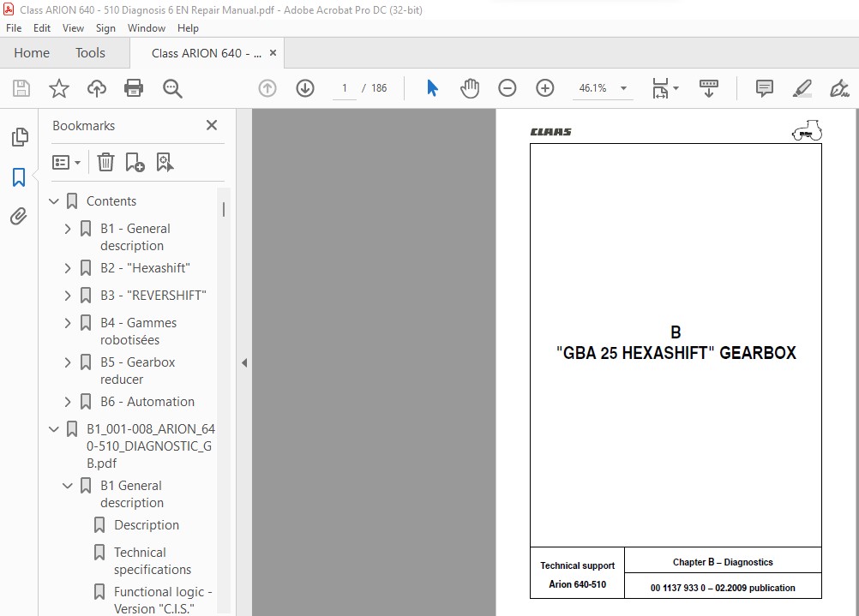Open the View menu

tap(73, 28)
